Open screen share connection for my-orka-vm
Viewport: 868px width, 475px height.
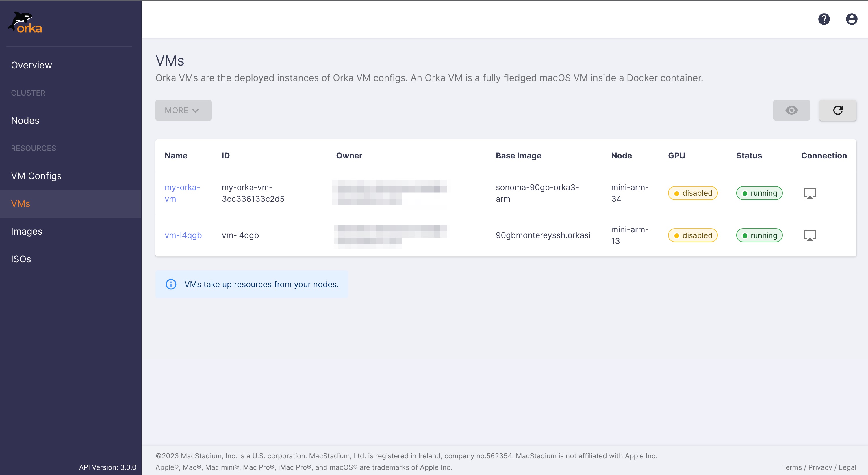coord(809,193)
